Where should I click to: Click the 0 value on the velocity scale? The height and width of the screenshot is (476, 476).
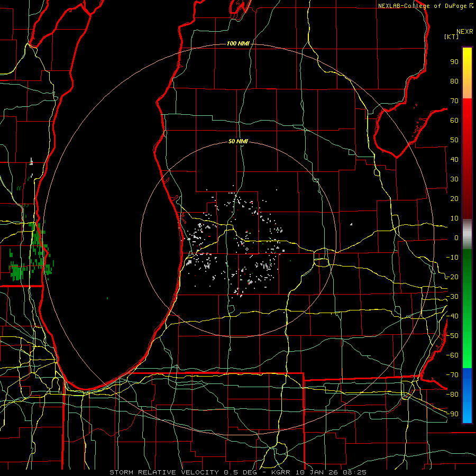(456, 237)
